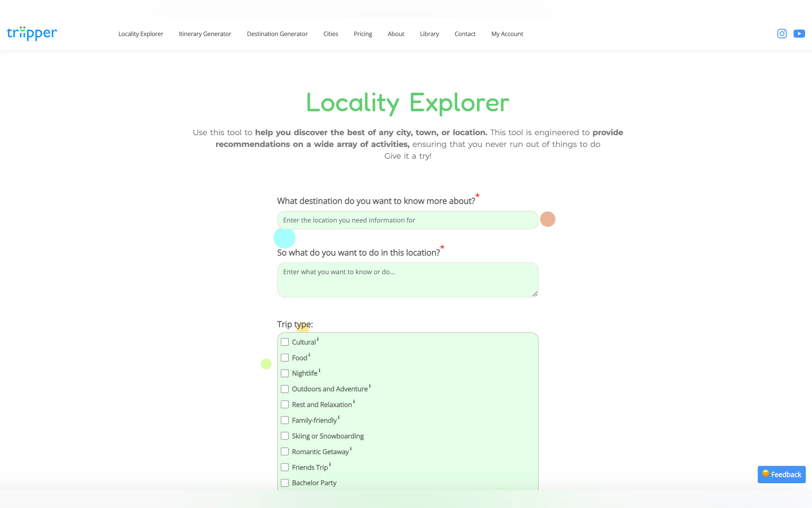The image size is (812, 508).
Task: Open the My Account menu
Action: [x=507, y=34]
